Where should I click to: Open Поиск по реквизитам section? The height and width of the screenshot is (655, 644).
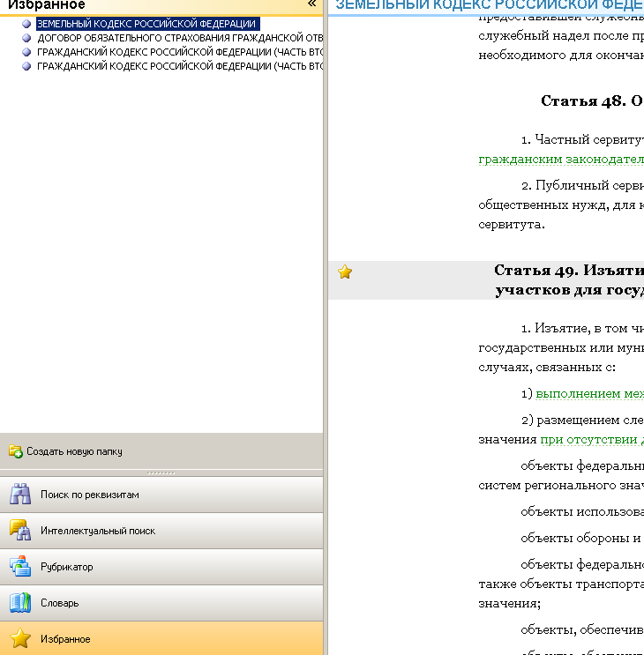[x=161, y=495]
